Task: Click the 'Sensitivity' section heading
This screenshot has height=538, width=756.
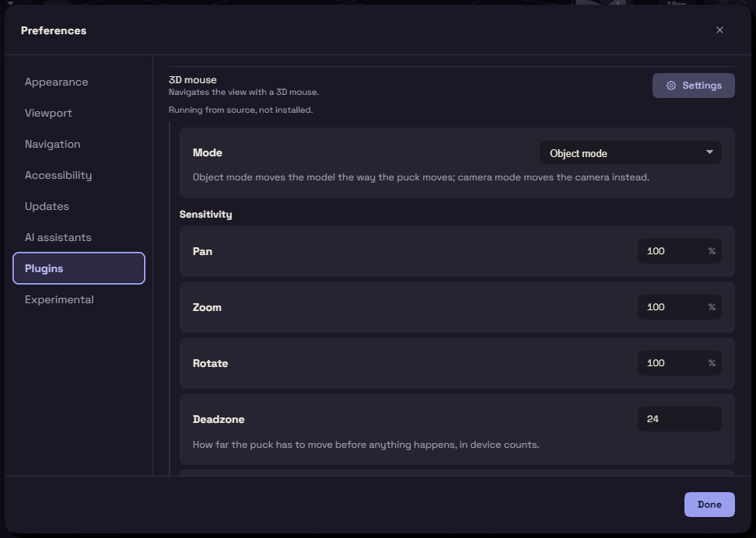Action: pos(205,215)
